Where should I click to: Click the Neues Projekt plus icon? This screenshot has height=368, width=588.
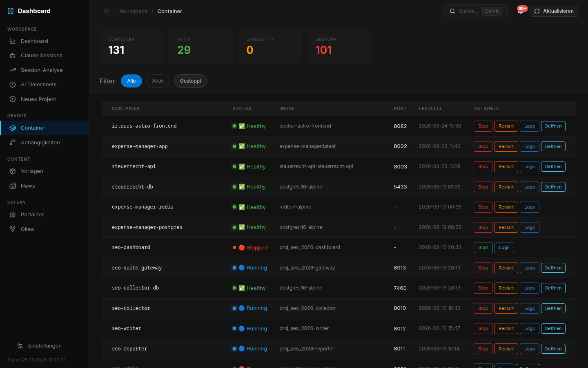[x=13, y=99]
